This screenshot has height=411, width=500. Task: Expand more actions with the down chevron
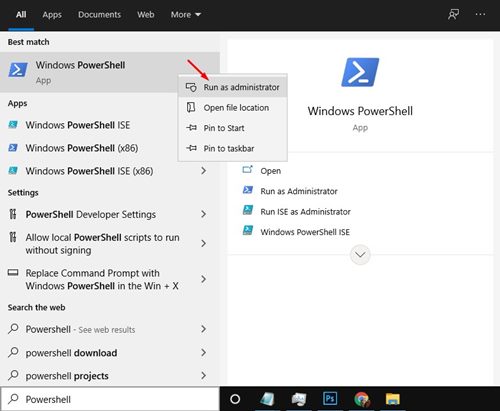coord(360,255)
